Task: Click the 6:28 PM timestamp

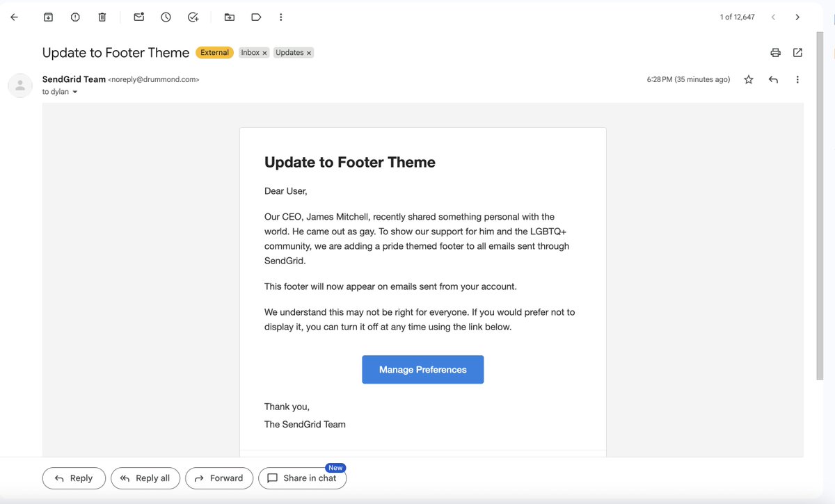Action: point(688,80)
